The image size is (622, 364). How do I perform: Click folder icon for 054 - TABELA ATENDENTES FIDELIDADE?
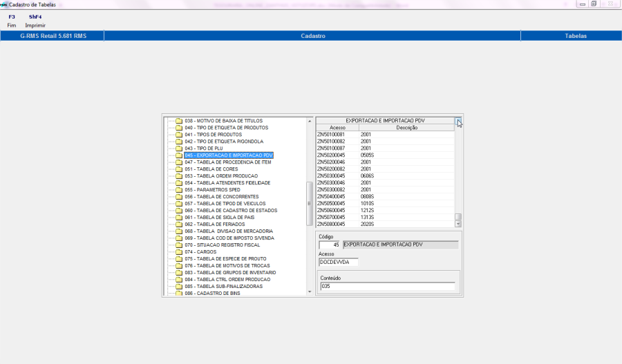point(179,183)
